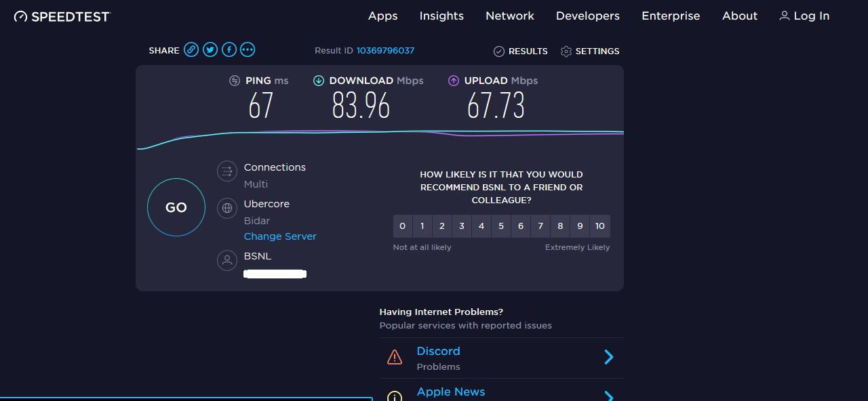Click the Log In link

tap(804, 16)
